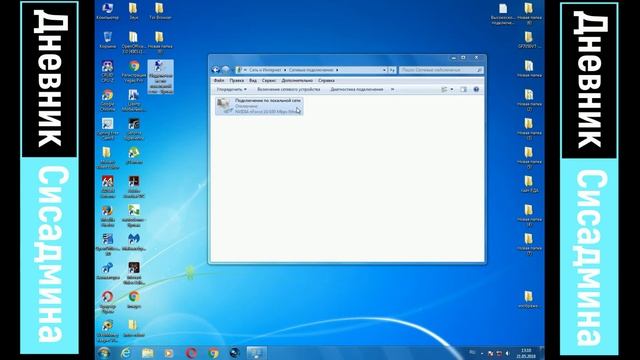
Task: Launch Internet Explorer from taskbar
Action: coord(126,353)
